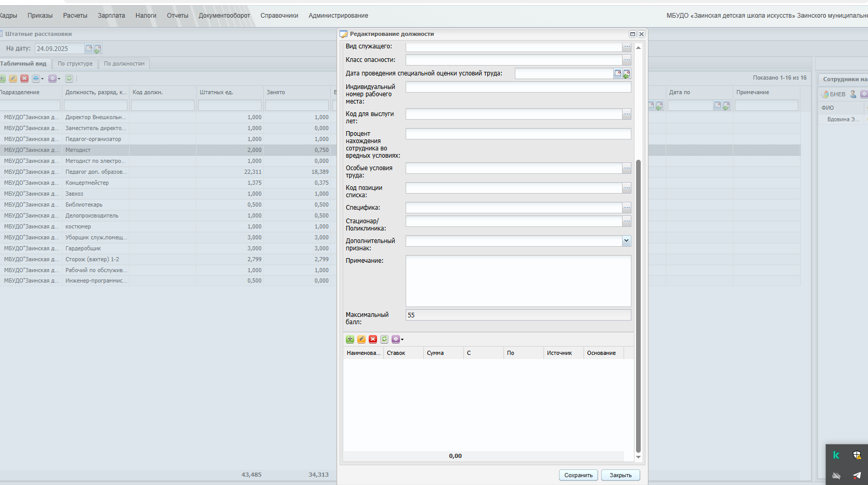Click Ставок column header in dialog table
Screen dimensions: 868x485
click(404, 353)
